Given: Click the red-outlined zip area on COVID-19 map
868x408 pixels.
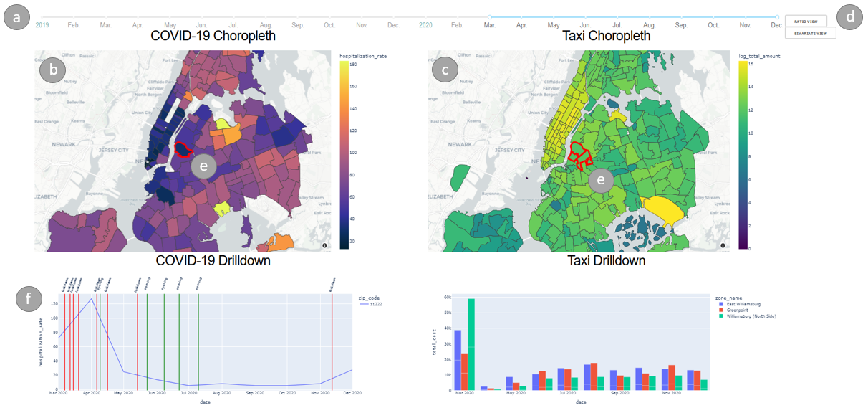Looking at the screenshot, I should (x=184, y=149).
